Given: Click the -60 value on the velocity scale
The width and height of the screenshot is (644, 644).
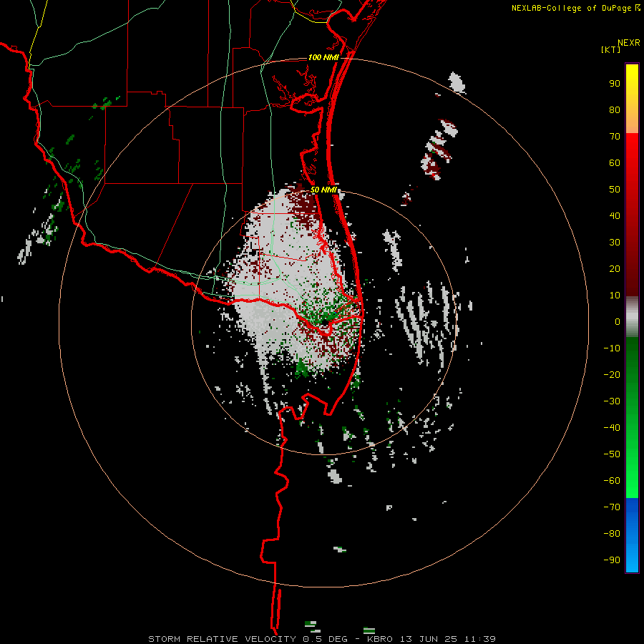Looking at the screenshot, I should click(x=612, y=481).
